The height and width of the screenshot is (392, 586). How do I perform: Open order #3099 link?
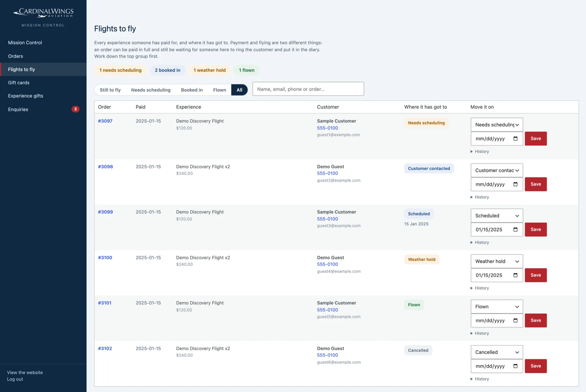pos(105,212)
